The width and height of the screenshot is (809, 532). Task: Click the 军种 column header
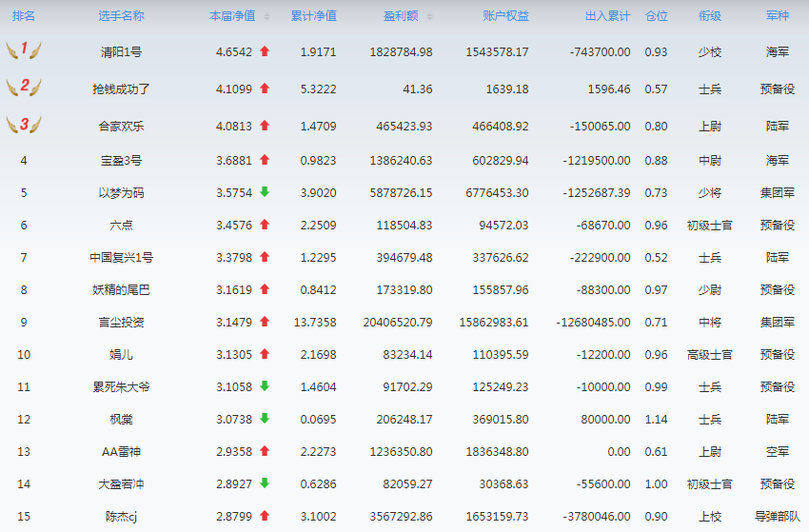778,16
